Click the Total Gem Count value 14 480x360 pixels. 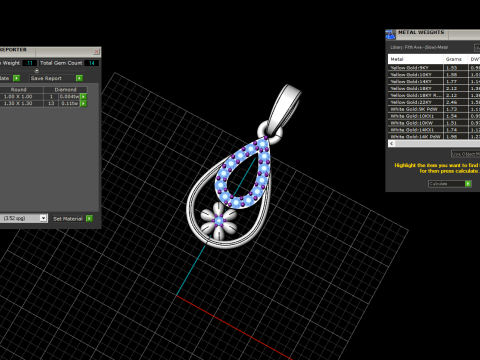92,63
